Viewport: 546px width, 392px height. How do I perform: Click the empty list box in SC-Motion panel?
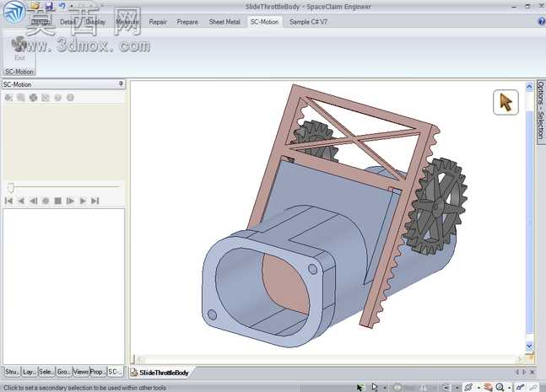point(64,287)
